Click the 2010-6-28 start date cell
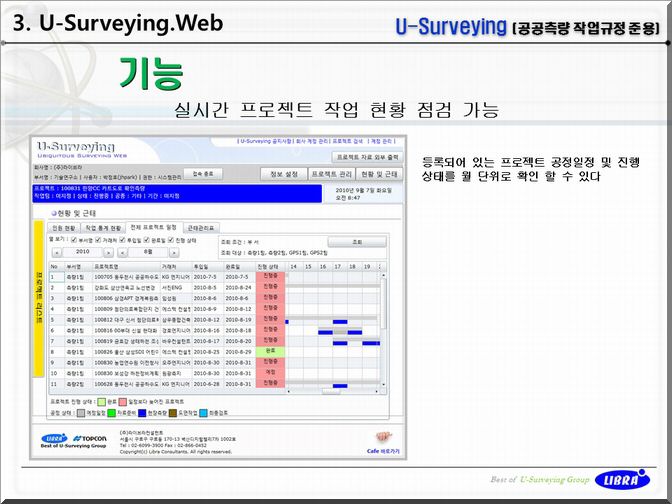The image size is (672, 504). click(x=207, y=384)
